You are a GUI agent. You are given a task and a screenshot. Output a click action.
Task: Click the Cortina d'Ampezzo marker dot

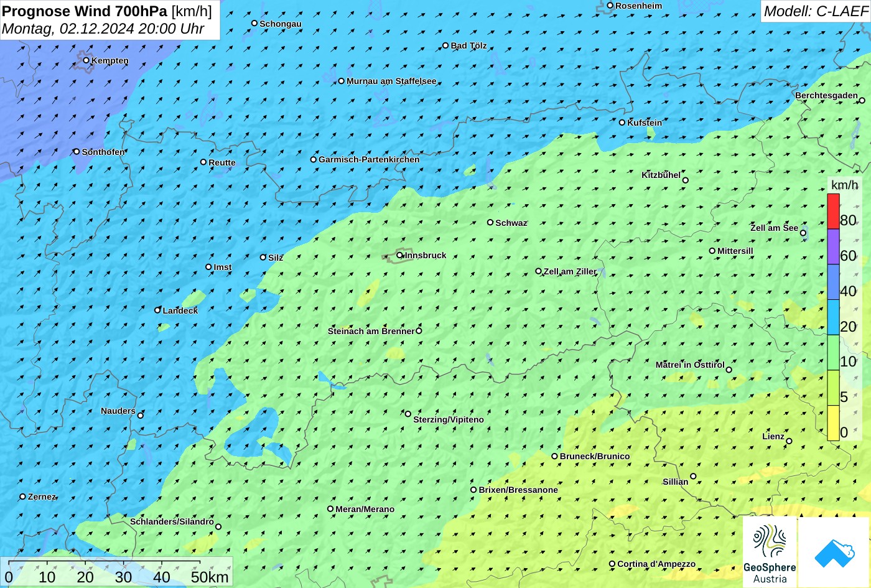click(x=612, y=564)
